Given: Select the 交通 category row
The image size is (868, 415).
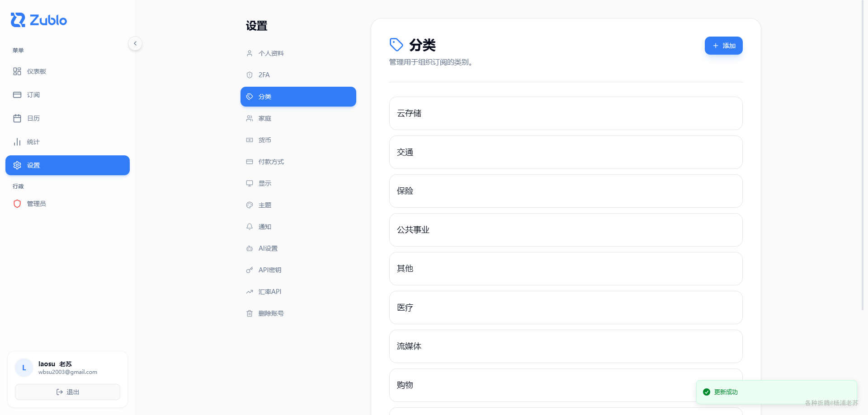Looking at the screenshot, I should pyautogui.click(x=566, y=152).
